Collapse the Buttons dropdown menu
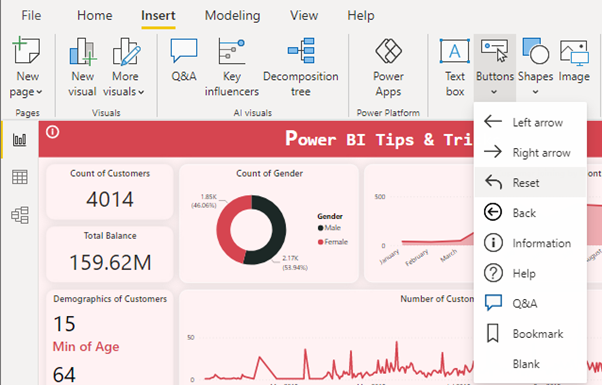Image resolution: width=602 pixels, height=385 pixels. tap(494, 66)
